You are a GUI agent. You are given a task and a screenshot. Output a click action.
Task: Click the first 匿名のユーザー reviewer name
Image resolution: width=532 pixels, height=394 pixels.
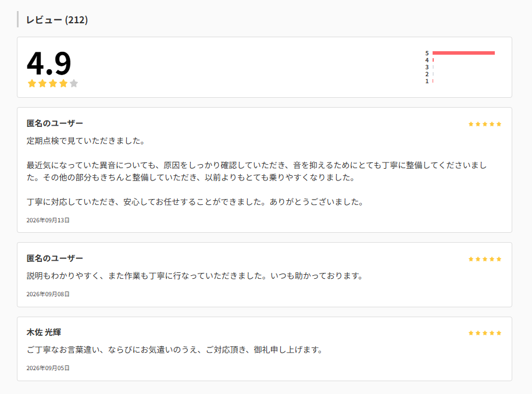[x=55, y=123]
